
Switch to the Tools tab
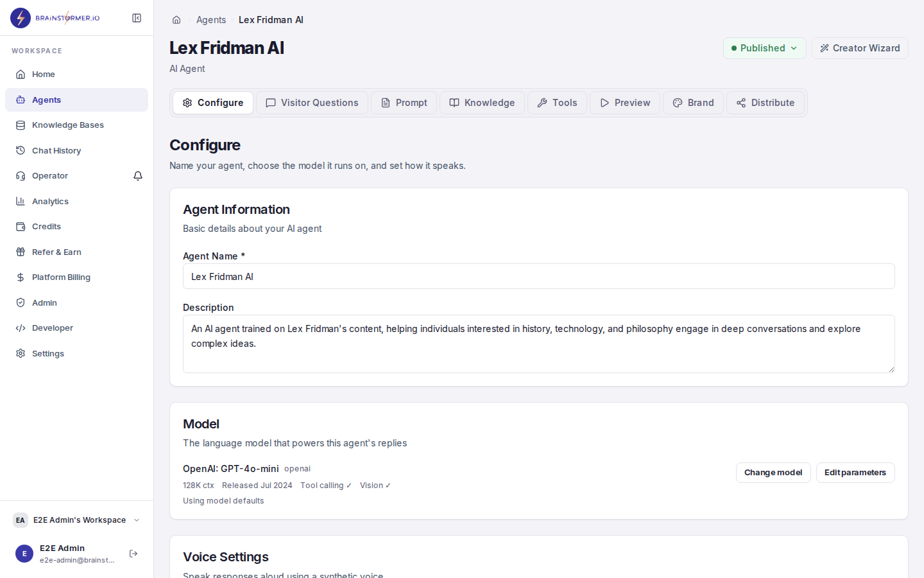(x=557, y=103)
